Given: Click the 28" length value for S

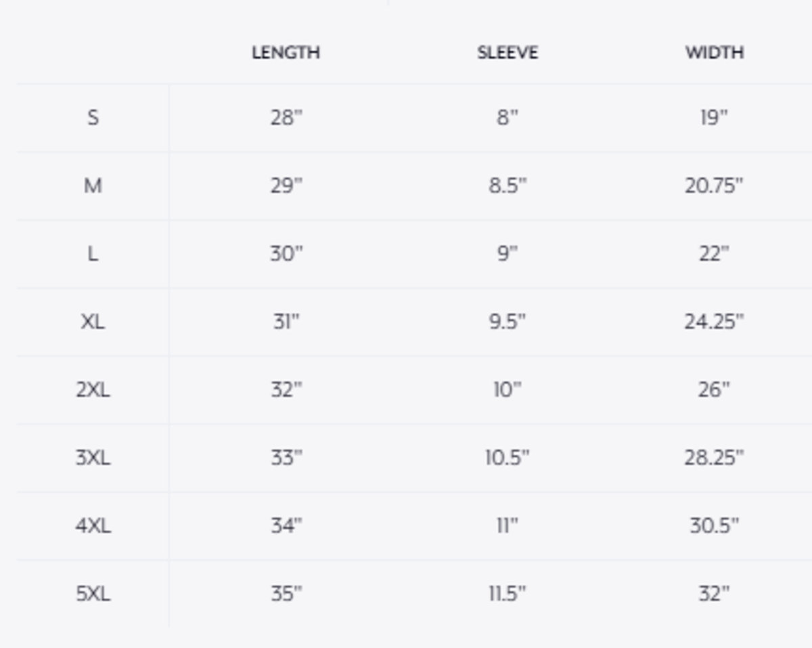Looking at the screenshot, I should (286, 118).
